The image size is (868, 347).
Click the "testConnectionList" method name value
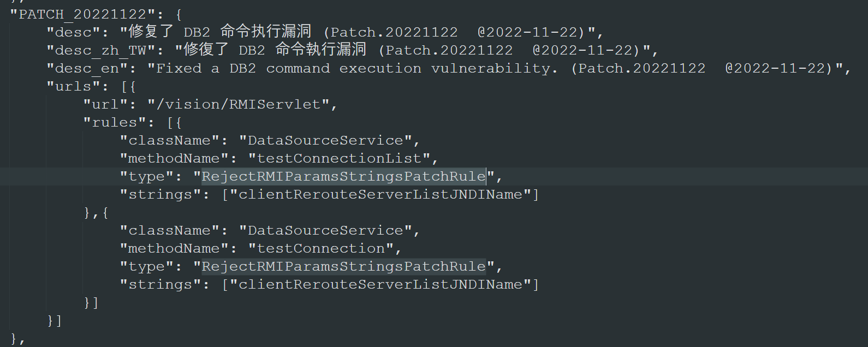click(x=339, y=159)
